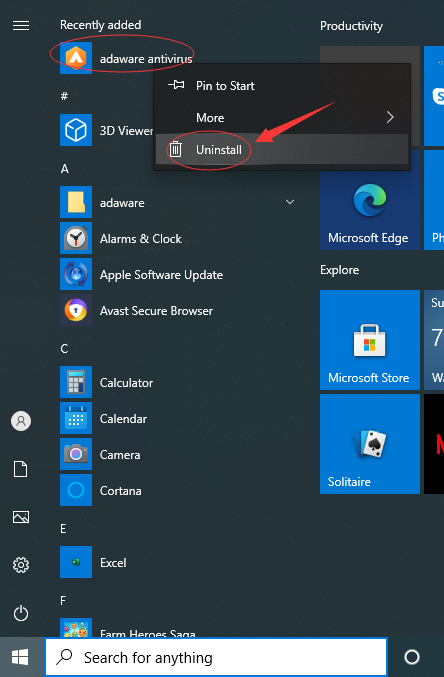Screen dimensions: 444x677
Task: Expand the More submenu arrow
Action: click(390, 117)
